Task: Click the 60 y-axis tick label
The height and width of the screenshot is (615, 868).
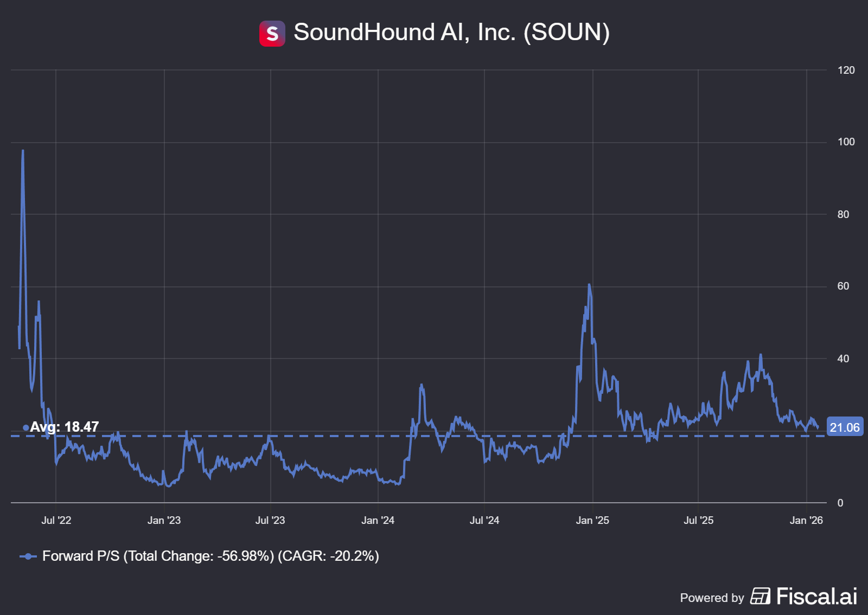Action: 843,286
